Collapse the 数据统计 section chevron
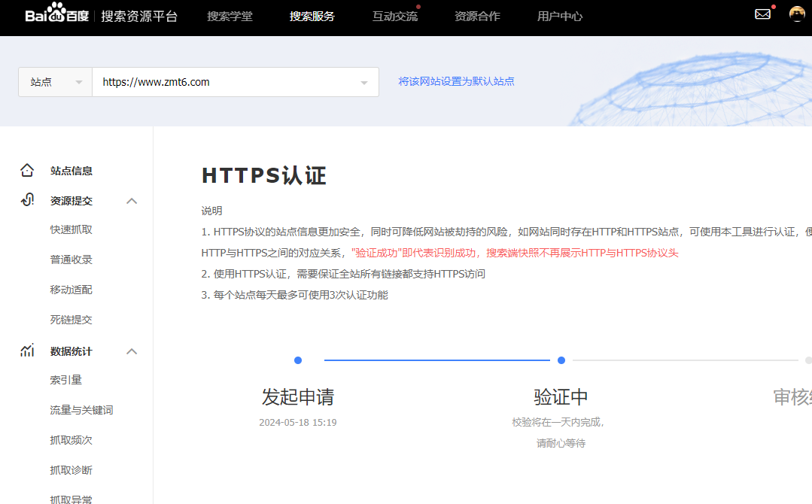Viewport: 812px width, 504px height. (x=132, y=351)
